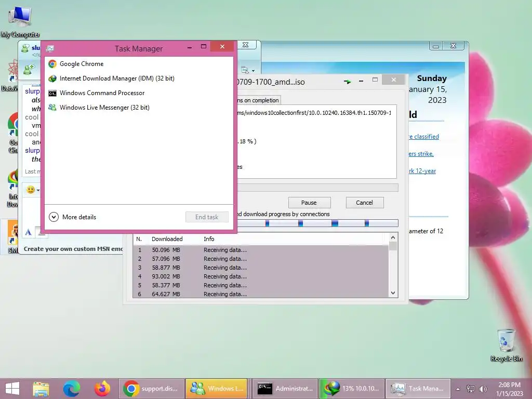Click Chrome icon in Task Manager list

pos(52,64)
